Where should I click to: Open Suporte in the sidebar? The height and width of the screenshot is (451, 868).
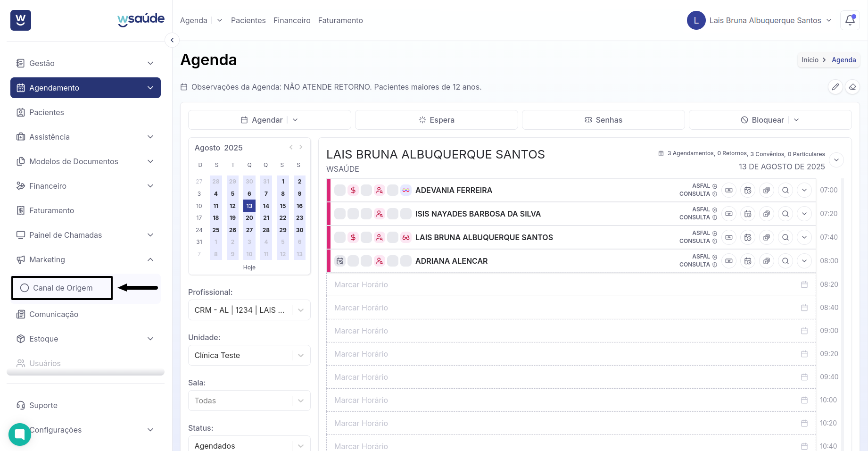click(85, 405)
